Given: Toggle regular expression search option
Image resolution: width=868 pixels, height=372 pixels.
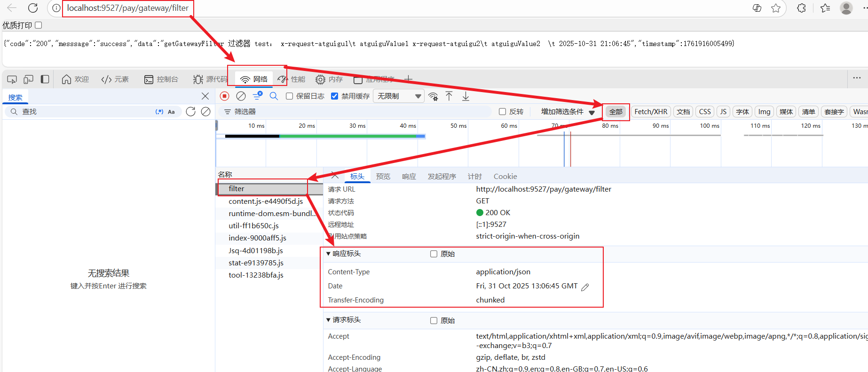Looking at the screenshot, I should pos(159,112).
